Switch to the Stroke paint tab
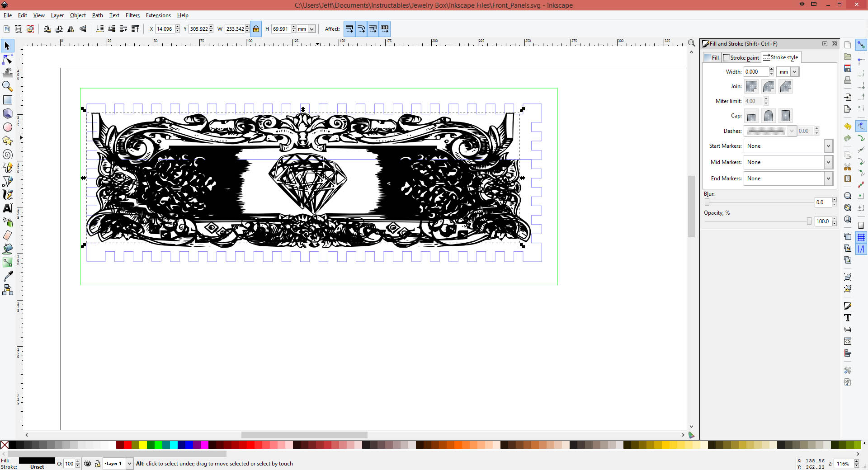 pyautogui.click(x=741, y=58)
